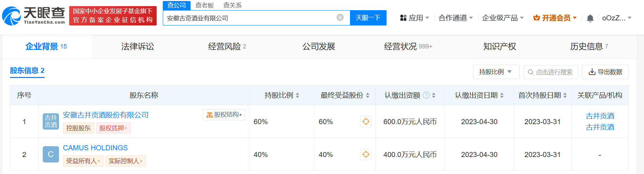
Task: Select the 知识产权 tab
Action: (500, 46)
